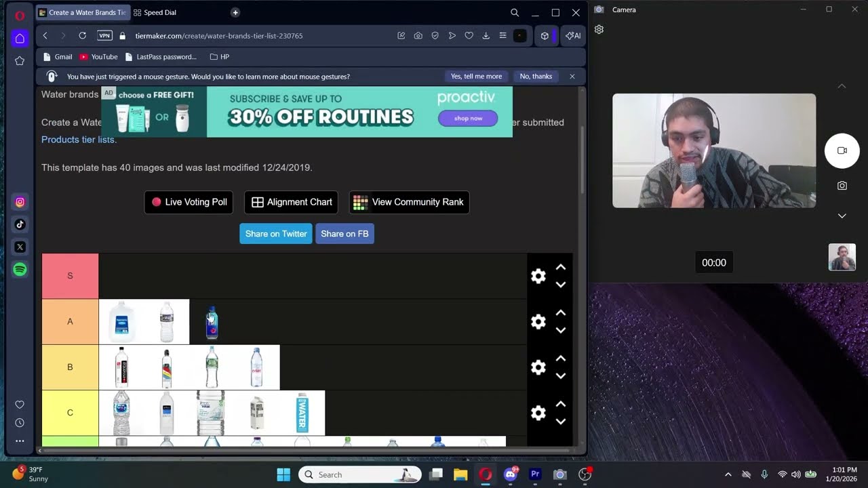Open settings gear for B tier row

click(538, 367)
